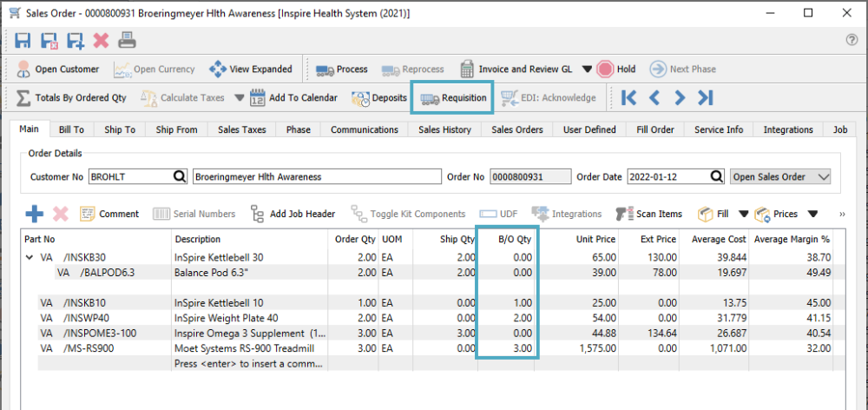Click the Customer No search magnifier
868x410 pixels.
click(180, 176)
